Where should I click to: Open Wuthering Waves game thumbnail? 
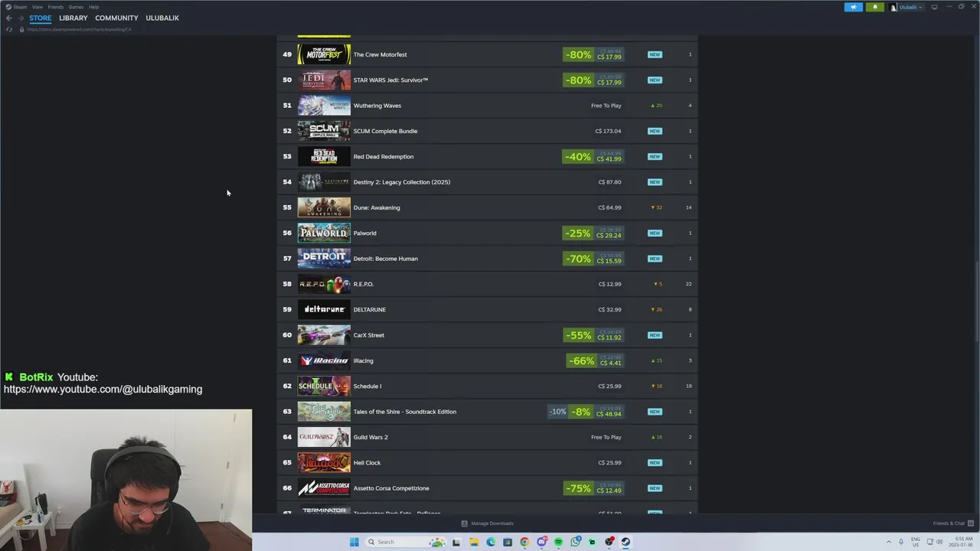tap(324, 106)
